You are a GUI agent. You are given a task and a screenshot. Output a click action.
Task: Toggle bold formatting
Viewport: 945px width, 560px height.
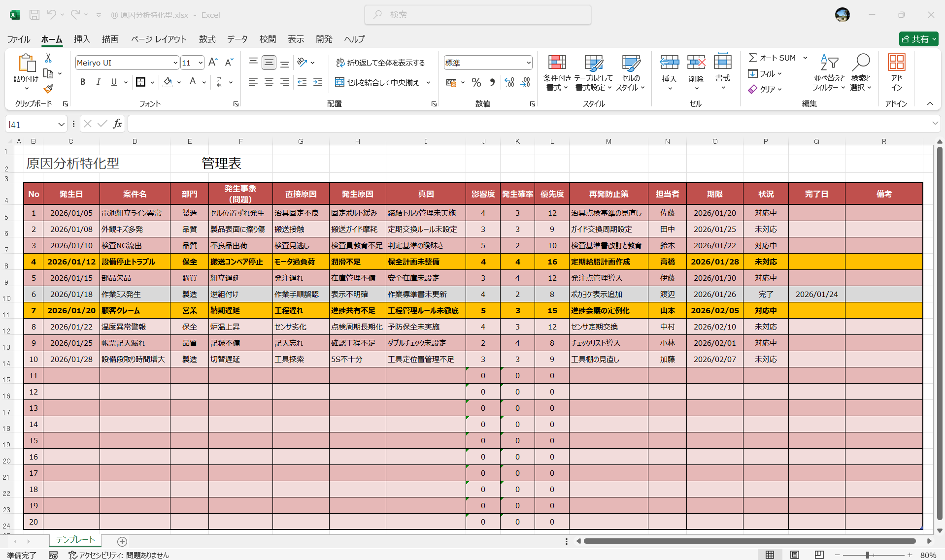tap(82, 82)
